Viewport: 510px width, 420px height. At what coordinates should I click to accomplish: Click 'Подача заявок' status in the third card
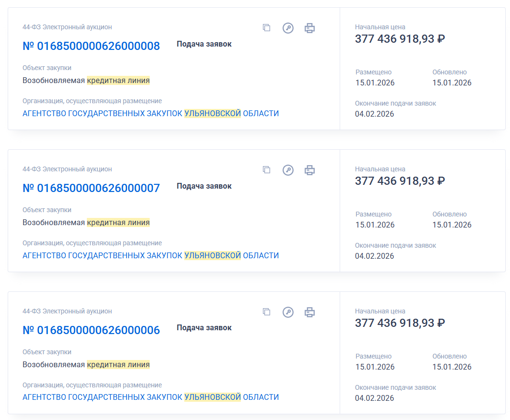204,328
